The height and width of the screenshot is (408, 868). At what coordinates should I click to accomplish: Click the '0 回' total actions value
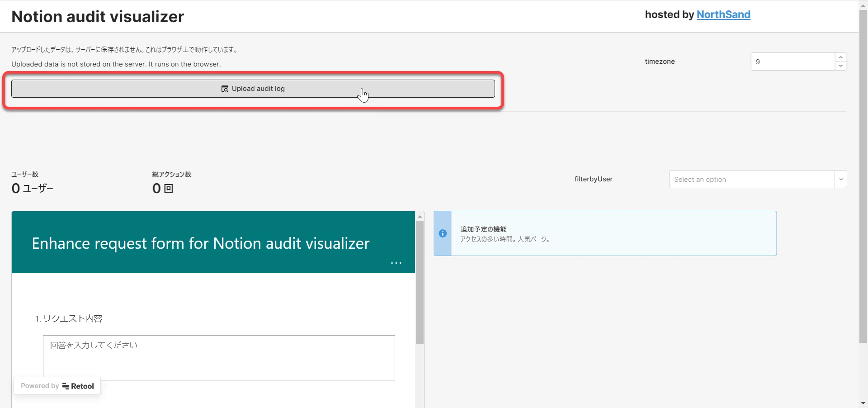tap(163, 188)
